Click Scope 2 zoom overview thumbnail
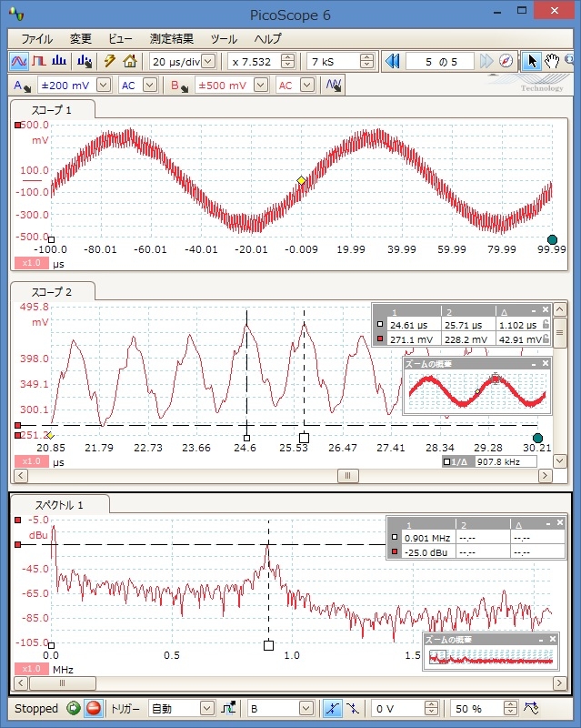 click(x=477, y=391)
